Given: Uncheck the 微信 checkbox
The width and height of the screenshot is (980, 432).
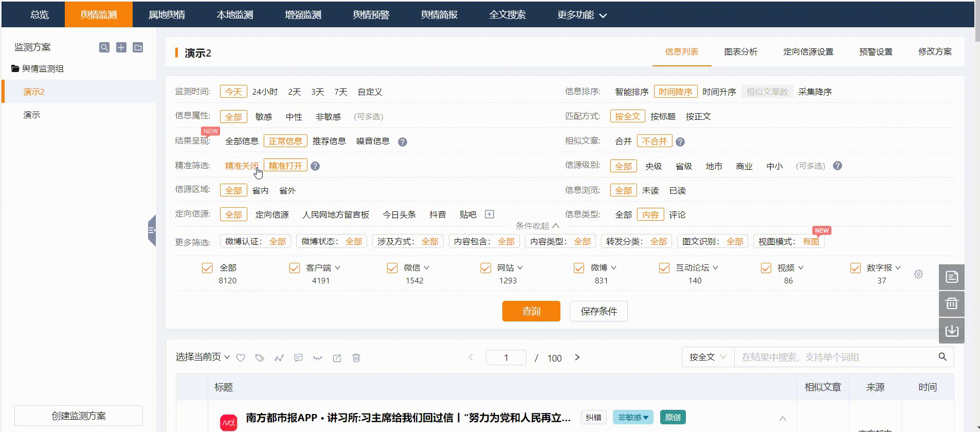Looking at the screenshot, I should click(392, 268).
